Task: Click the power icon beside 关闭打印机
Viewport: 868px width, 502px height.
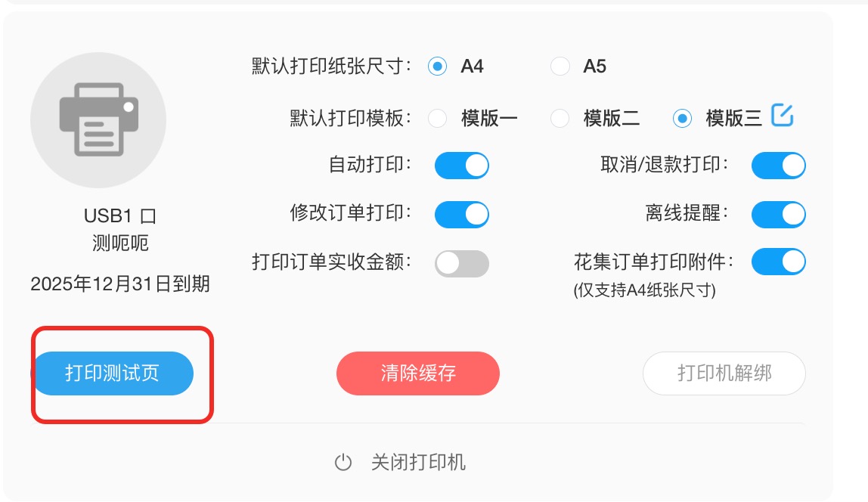Action: tap(343, 462)
